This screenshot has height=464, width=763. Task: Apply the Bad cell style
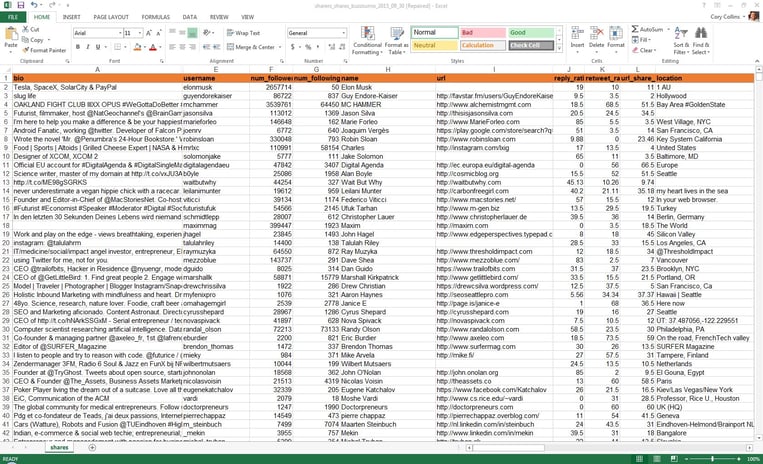point(483,33)
